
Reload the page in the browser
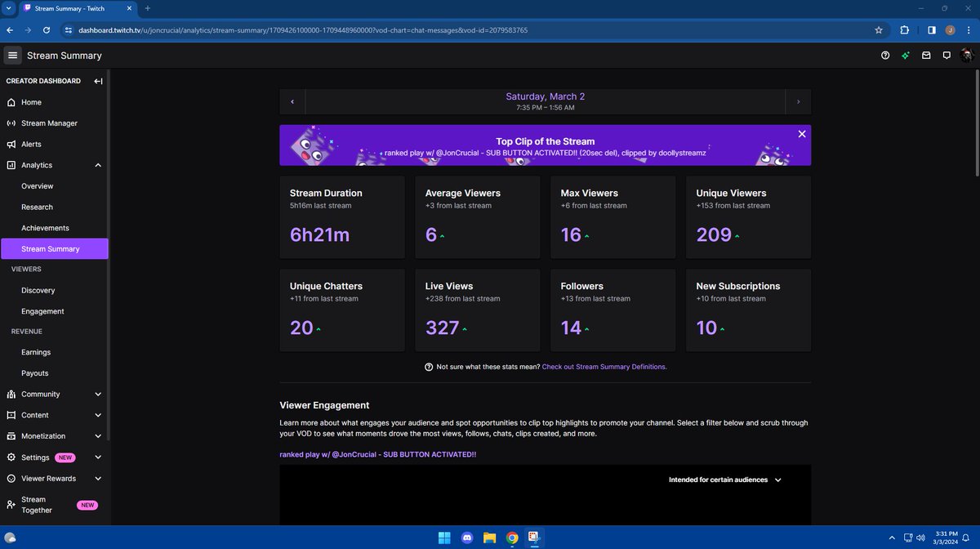[x=47, y=30]
